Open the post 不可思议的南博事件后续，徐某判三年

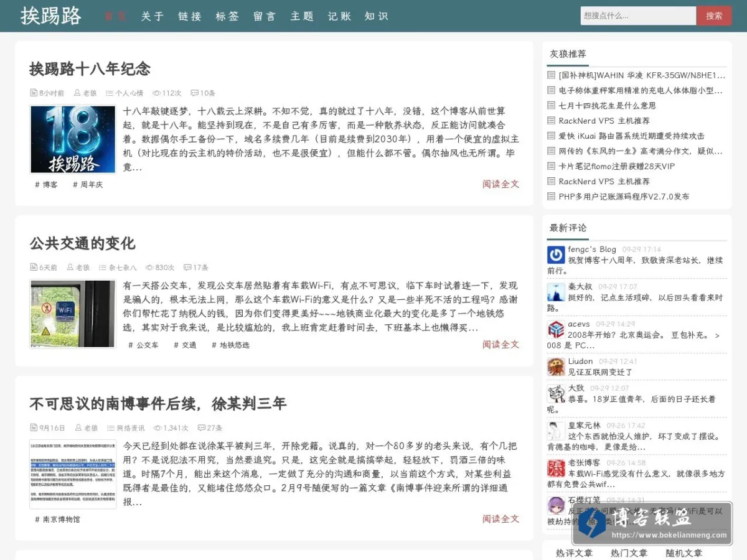[x=157, y=404]
